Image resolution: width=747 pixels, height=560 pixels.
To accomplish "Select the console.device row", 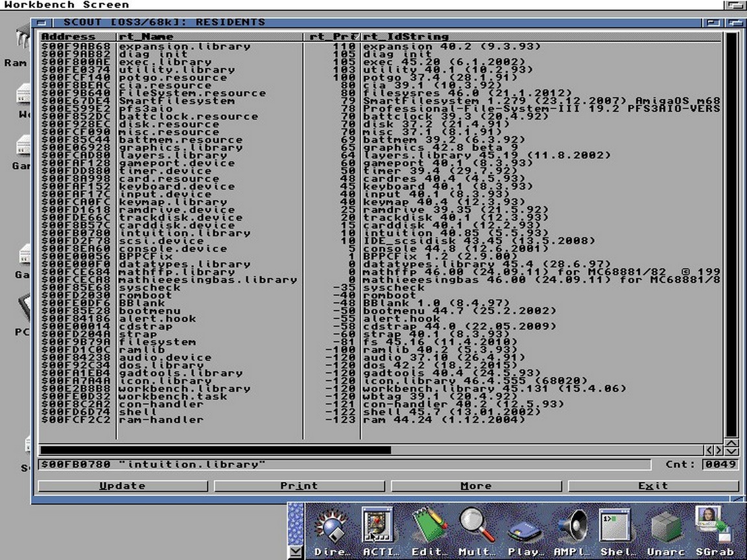I will [x=380, y=249].
